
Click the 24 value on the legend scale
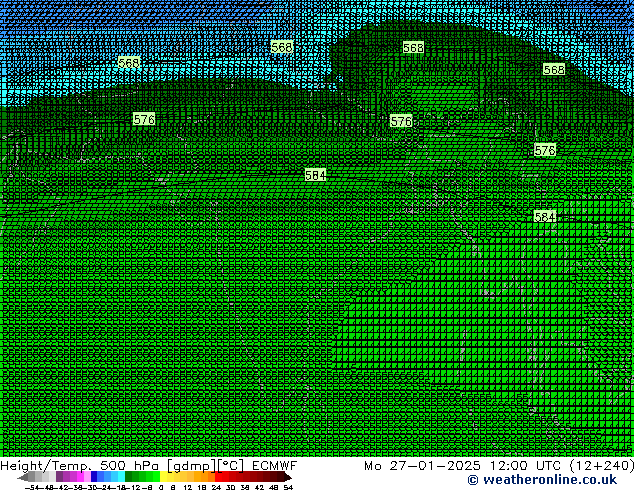point(216,487)
